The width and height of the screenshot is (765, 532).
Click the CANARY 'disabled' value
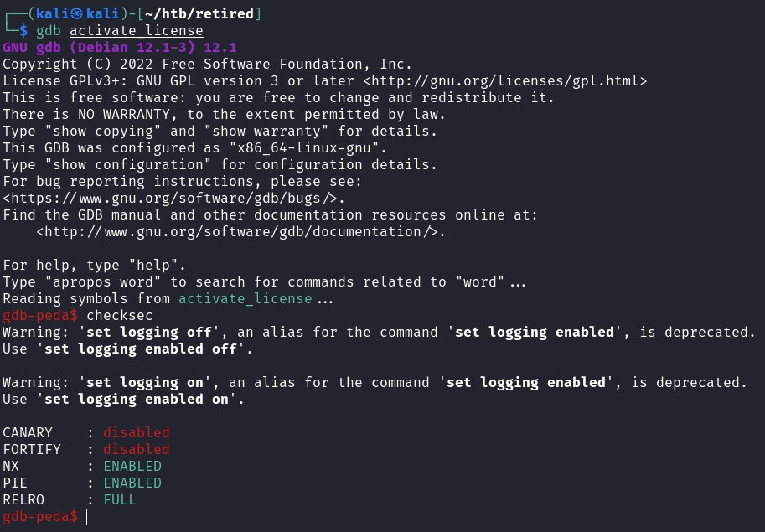(x=136, y=433)
